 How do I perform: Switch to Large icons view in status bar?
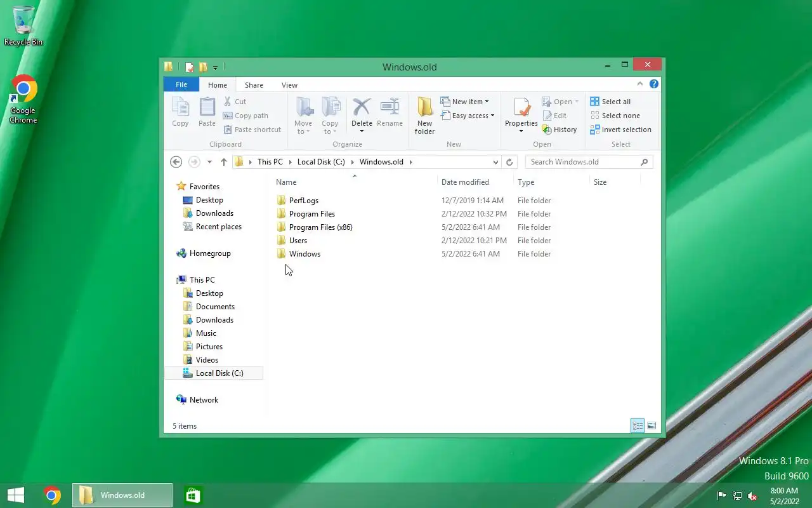click(652, 426)
